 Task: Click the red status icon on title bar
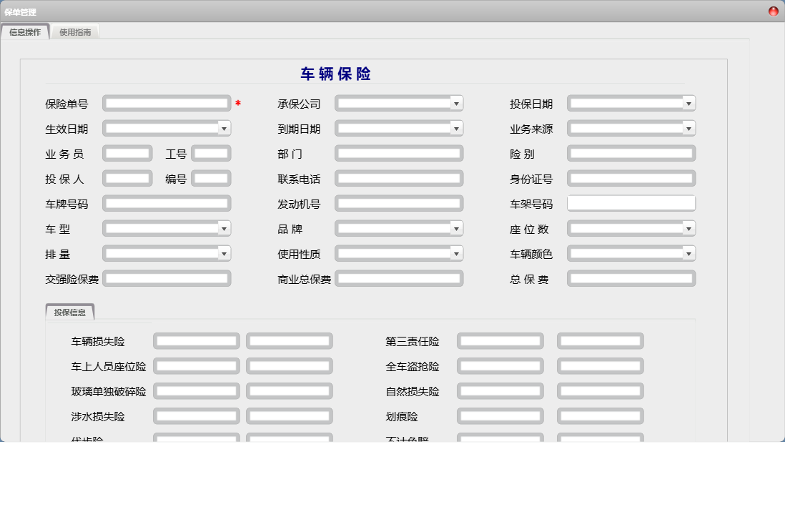pos(774,10)
